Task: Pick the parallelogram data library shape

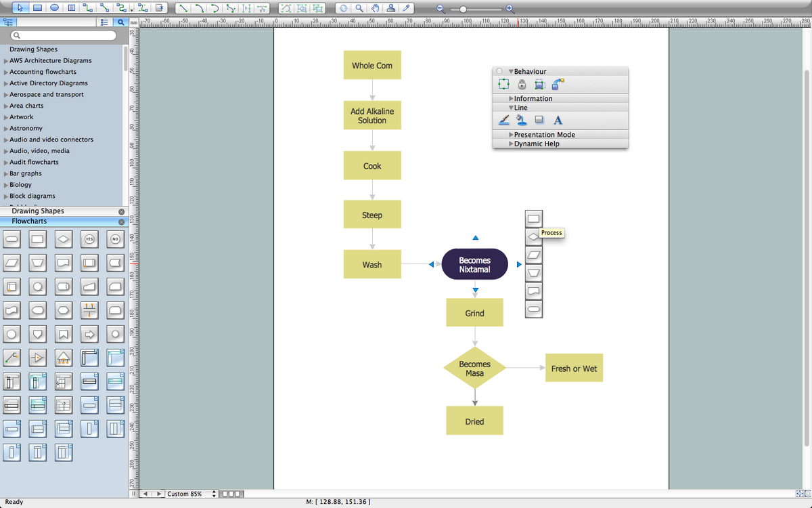Action: point(12,262)
